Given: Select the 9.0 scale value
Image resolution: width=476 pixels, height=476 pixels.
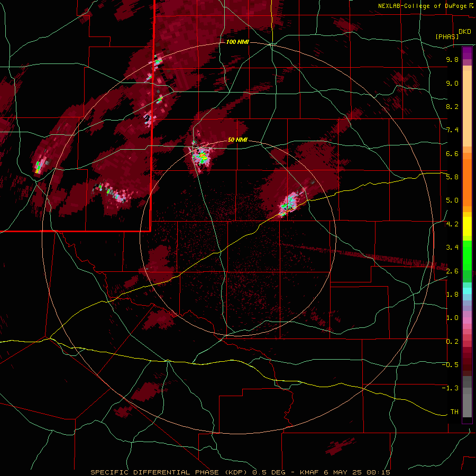Looking at the screenshot, I should click(452, 83).
